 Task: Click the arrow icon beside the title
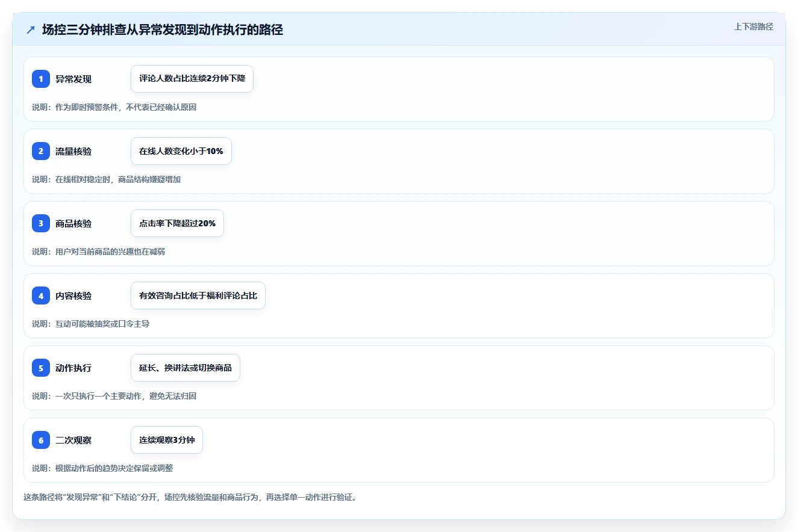31,29
